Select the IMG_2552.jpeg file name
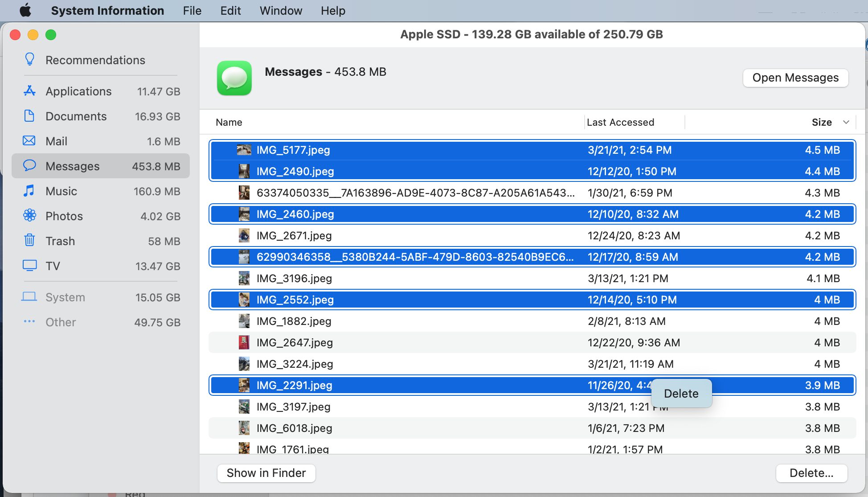 tap(295, 300)
